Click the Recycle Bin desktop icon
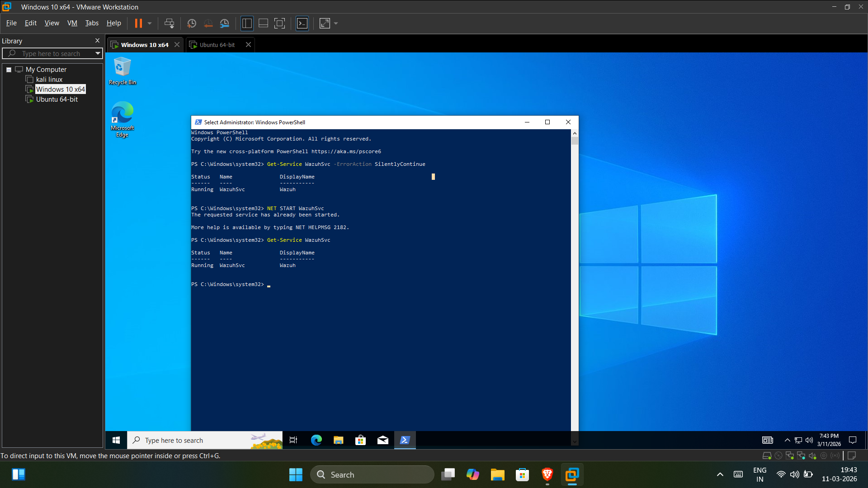 click(122, 71)
